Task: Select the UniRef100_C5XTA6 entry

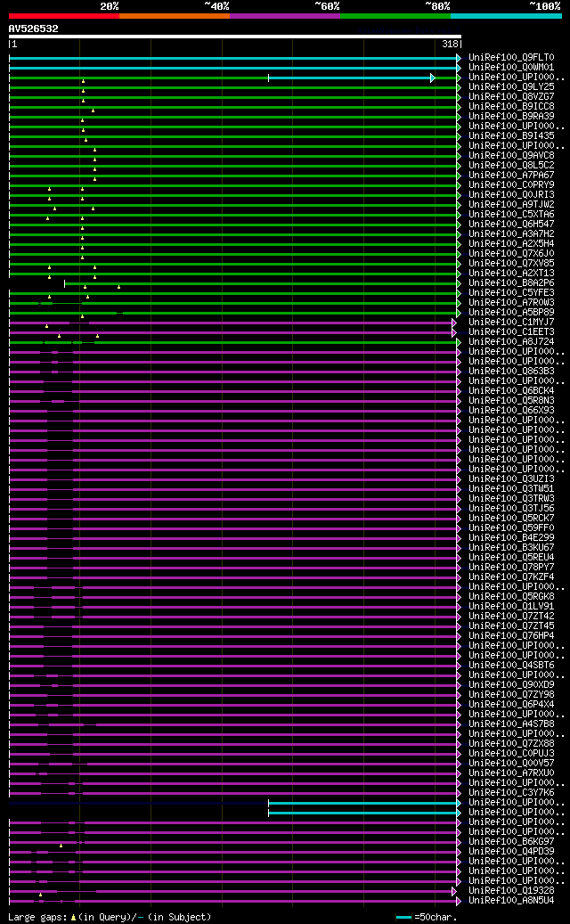Action: pos(511,215)
